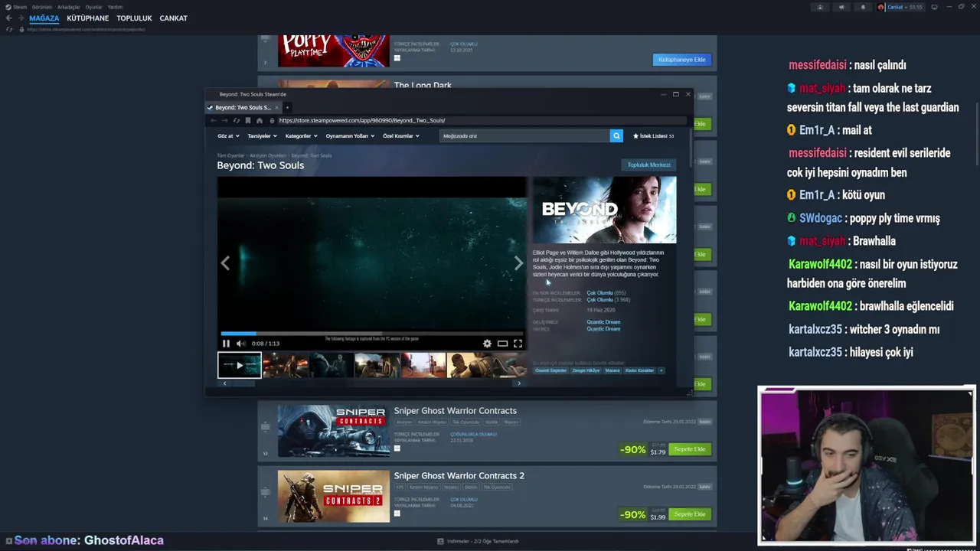Open the Quantic Dream developer link
This screenshot has height=551, width=980.
click(x=603, y=322)
